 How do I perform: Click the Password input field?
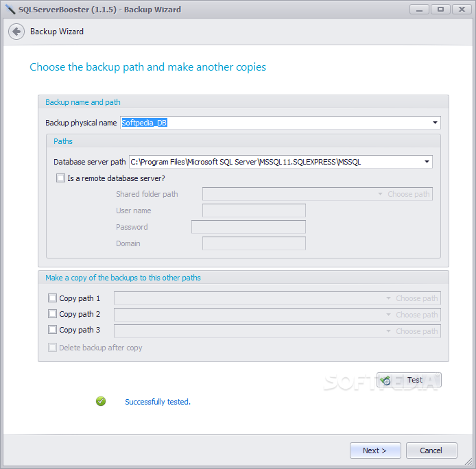pyautogui.click(x=248, y=227)
